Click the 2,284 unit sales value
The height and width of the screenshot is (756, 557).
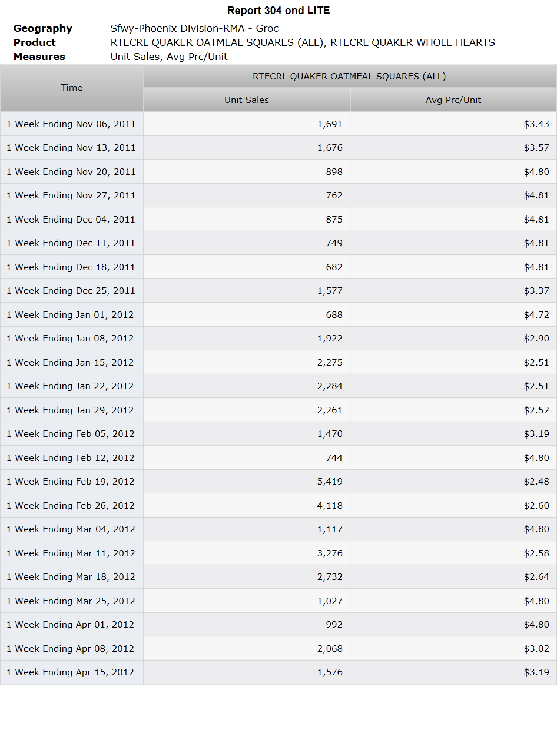330,386
